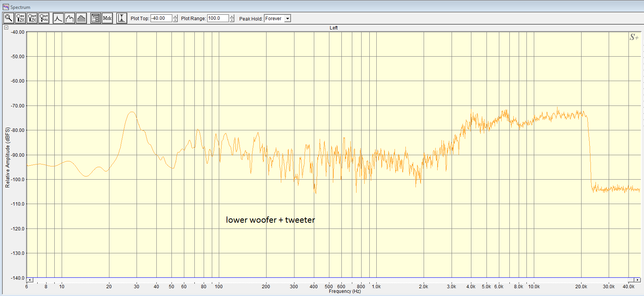Click the 1.0k frequency axis value
This screenshot has height=296, width=644.
376,287
